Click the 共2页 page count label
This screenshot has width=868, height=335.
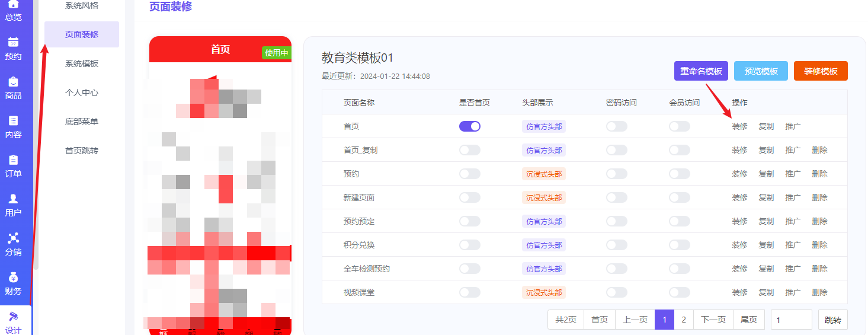click(566, 320)
